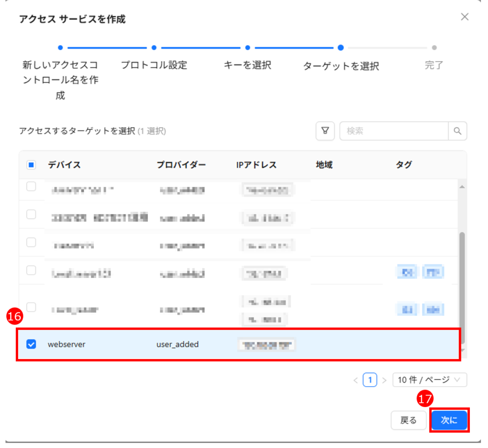Click the table's vertical scrollbar
Image resolution: width=488 pixels, height=448 pixels.
[x=461, y=286]
